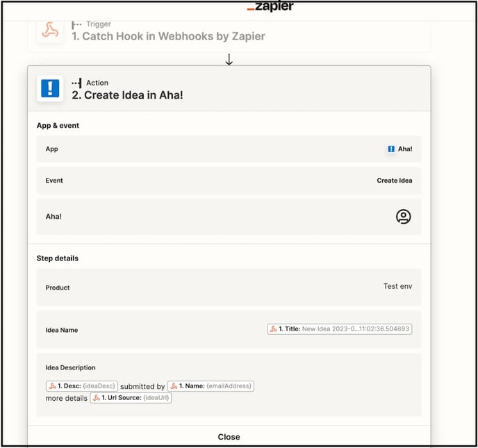Click the '1. Name: {emailAddress}' pill
478x448 pixels.
click(x=211, y=386)
